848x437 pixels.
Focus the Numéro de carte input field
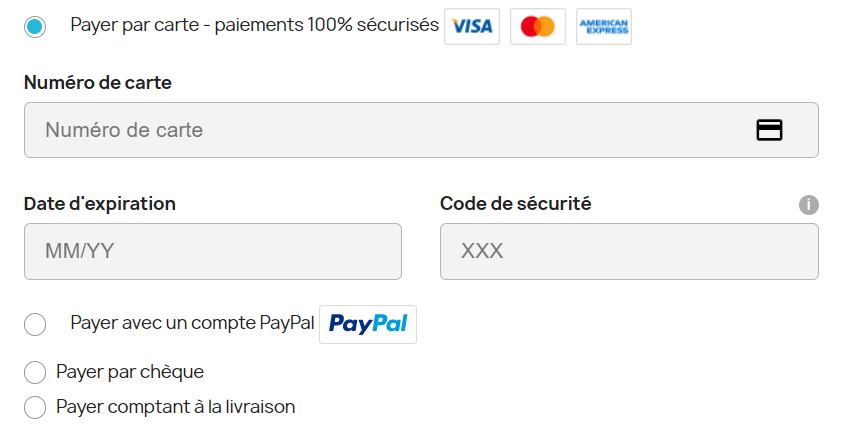[x=421, y=130]
